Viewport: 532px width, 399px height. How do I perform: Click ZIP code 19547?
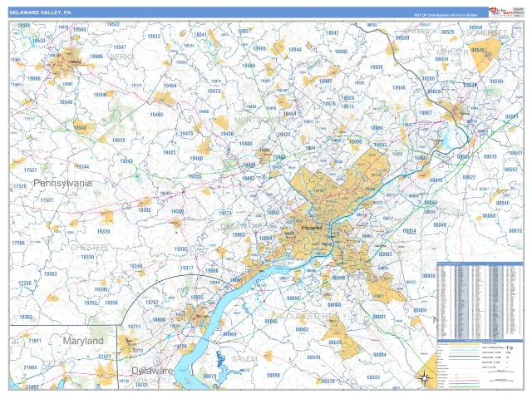coord(120,47)
